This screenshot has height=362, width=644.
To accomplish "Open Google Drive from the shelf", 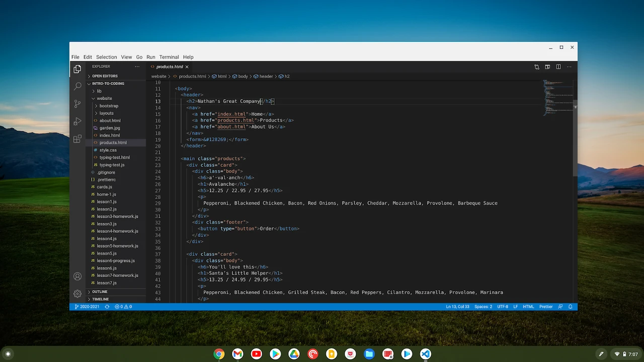I will point(294,354).
